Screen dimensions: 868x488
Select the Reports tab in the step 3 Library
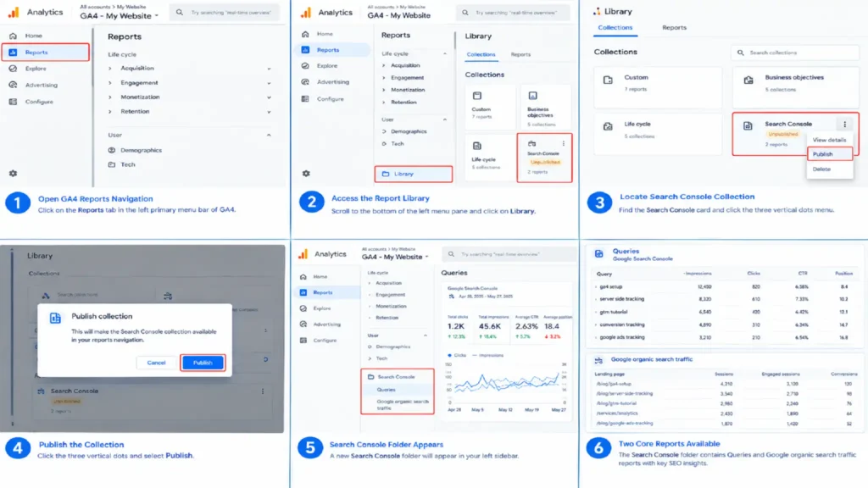(674, 28)
